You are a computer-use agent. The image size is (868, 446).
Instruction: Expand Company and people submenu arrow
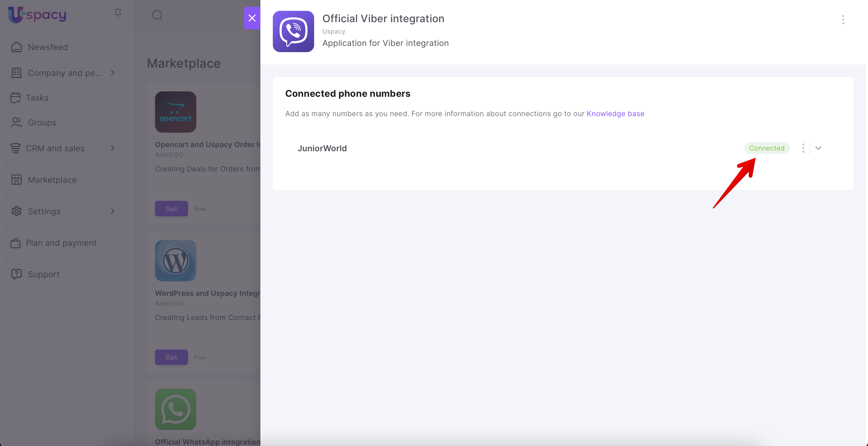coord(113,73)
